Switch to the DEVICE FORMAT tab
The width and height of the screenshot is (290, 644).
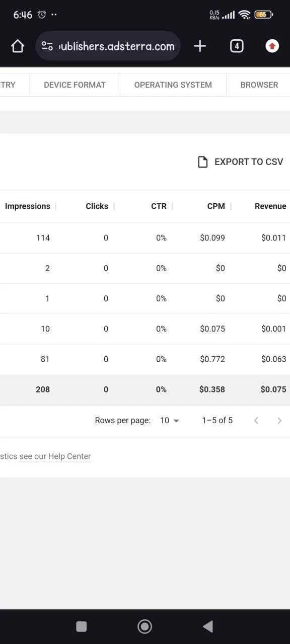pyautogui.click(x=75, y=85)
